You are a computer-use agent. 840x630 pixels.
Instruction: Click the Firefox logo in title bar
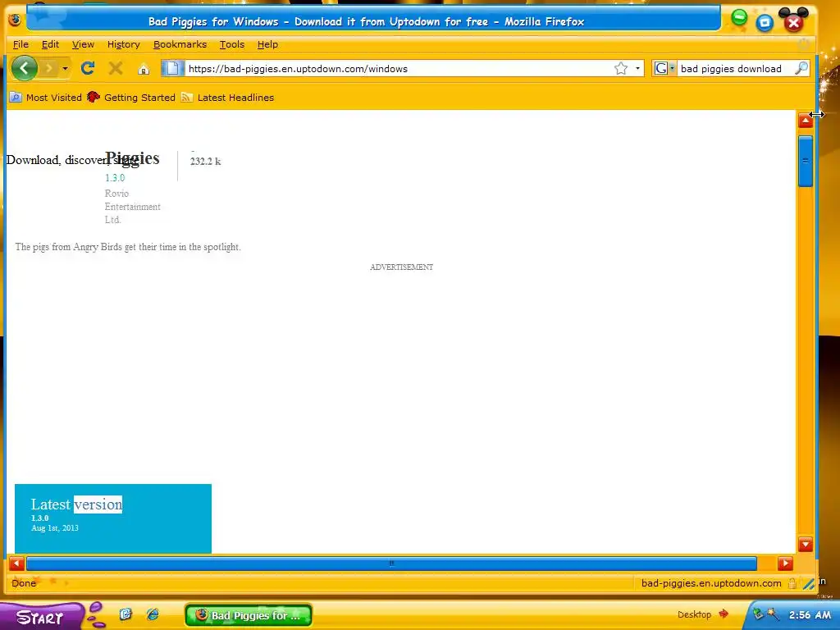click(x=15, y=20)
